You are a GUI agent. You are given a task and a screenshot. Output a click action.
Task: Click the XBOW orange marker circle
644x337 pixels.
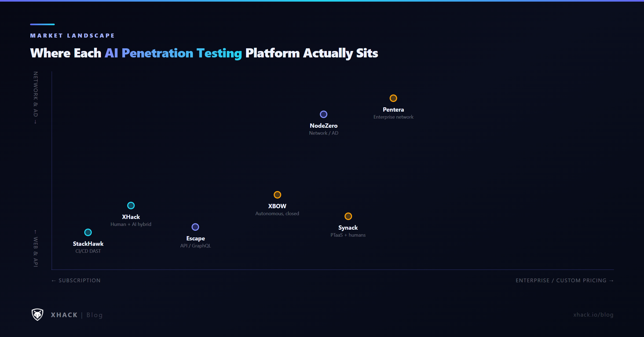pos(277,195)
